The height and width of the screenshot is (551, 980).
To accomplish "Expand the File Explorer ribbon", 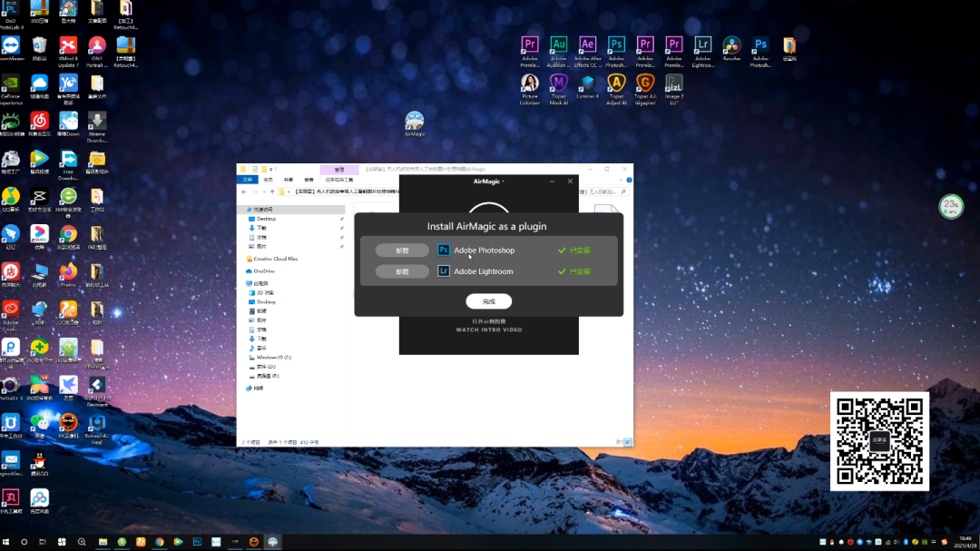I will [621, 180].
